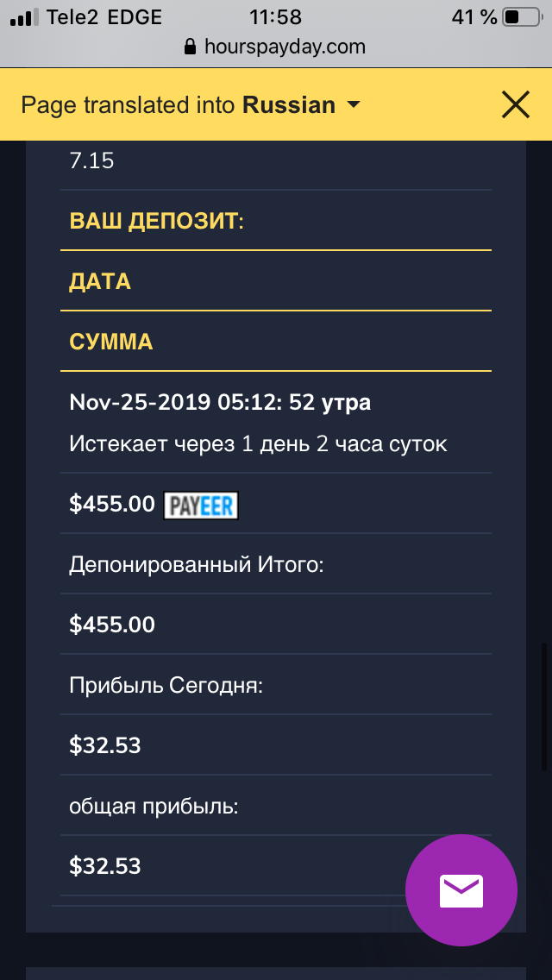This screenshot has height=980, width=552.
Task: Tap the hourspayday.com address bar
Action: [285, 47]
